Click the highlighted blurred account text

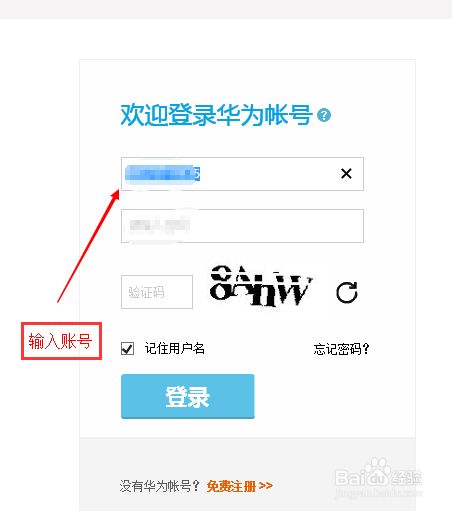[x=162, y=174]
